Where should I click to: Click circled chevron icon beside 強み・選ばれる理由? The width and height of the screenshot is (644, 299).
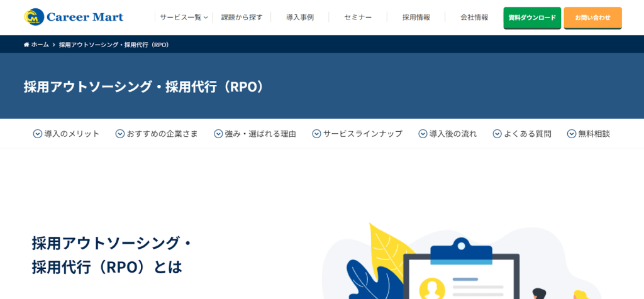pos(218,134)
